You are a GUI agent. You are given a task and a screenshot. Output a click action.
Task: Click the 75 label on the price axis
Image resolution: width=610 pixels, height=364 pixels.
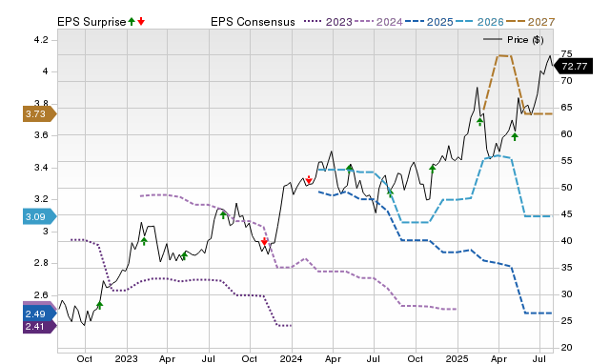click(x=567, y=54)
